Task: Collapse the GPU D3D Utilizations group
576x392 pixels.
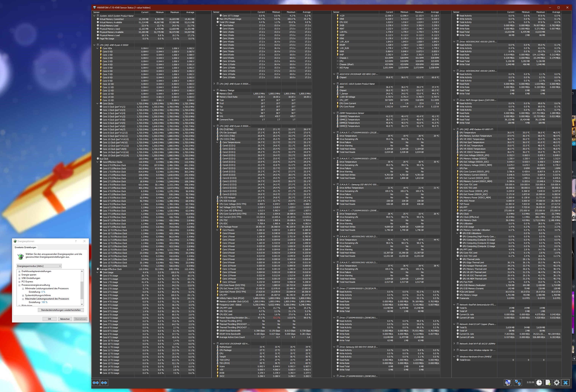Action: point(457,233)
